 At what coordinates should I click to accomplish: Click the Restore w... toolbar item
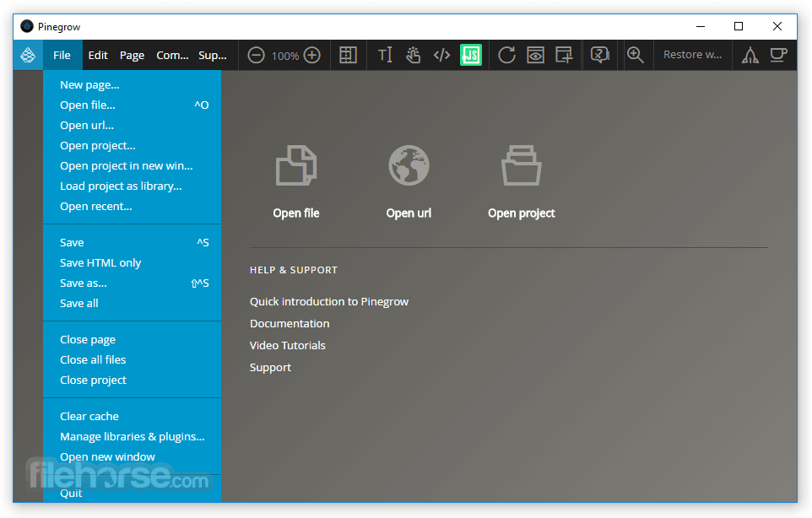coord(692,55)
